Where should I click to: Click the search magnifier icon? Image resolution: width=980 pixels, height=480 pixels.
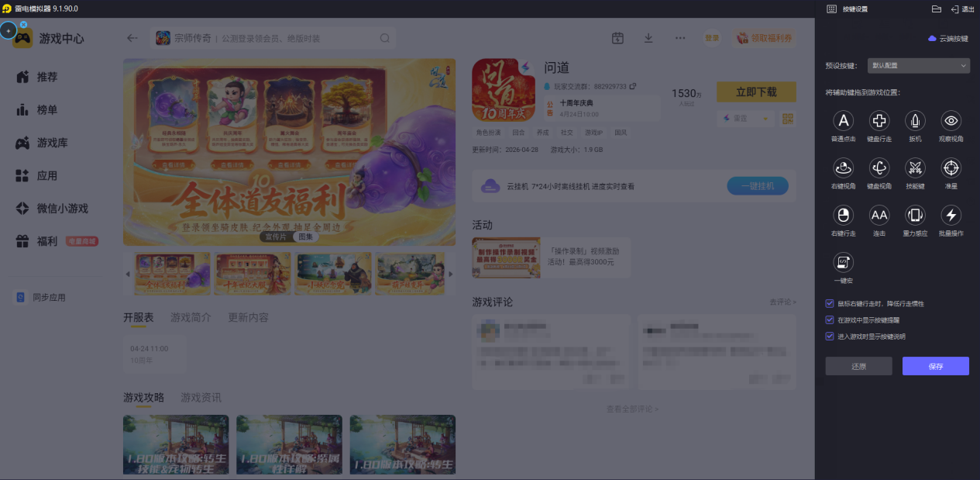pyautogui.click(x=385, y=38)
